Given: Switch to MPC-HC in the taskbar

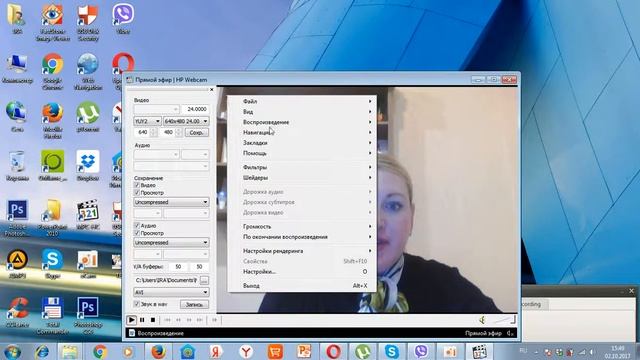Looking at the screenshot, I should [x=480, y=351].
